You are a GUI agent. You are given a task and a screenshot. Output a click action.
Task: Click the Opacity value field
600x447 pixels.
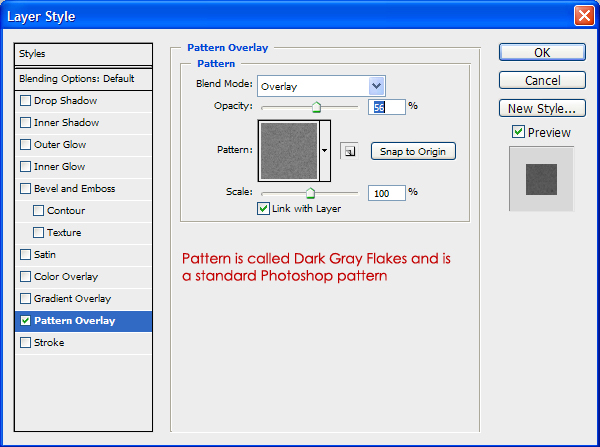click(x=386, y=107)
